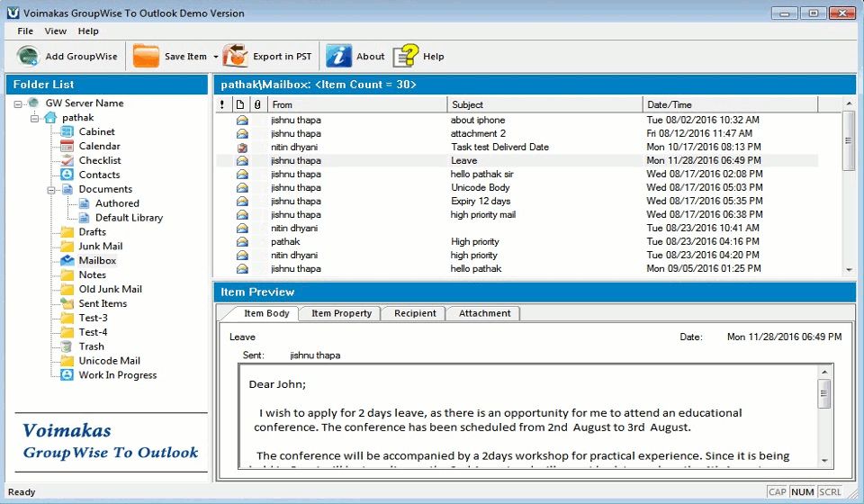Click the orange Save Item folder icon
Image resolution: width=864 pixels, height=504 pixels.
(146, 56)
